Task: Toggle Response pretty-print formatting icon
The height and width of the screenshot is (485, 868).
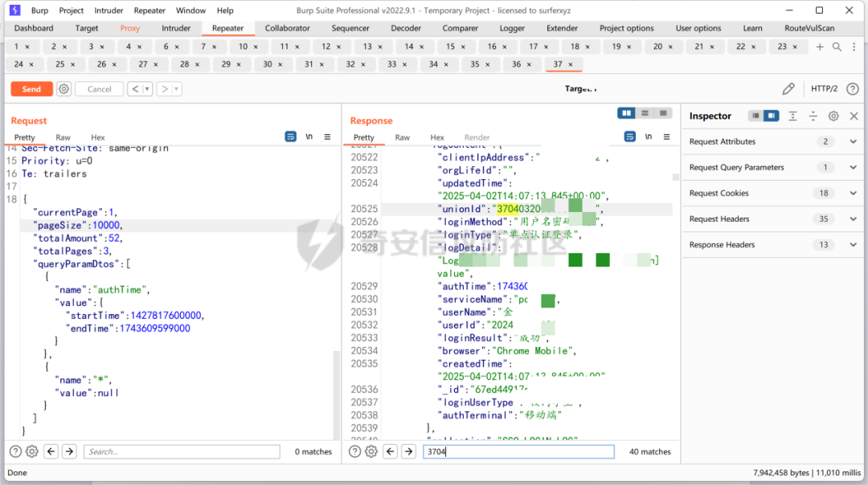Action: pos(630,137)
